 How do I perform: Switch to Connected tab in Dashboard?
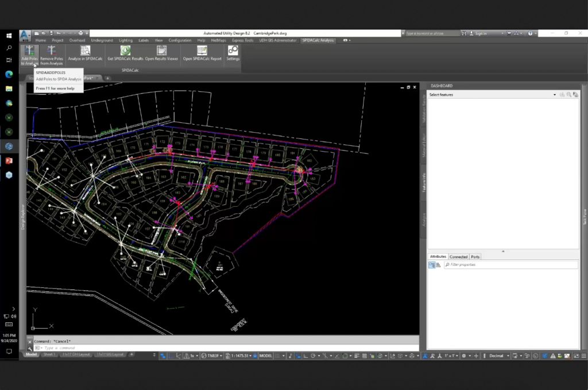click(459, 257)
